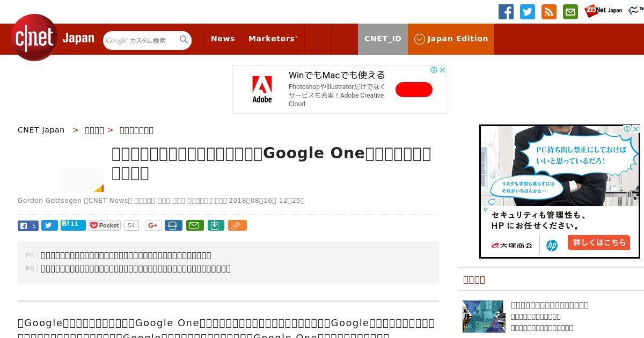Click the author name Gordon Gottsegen
The image size is (644, 338).
click(x=49, y=201)
